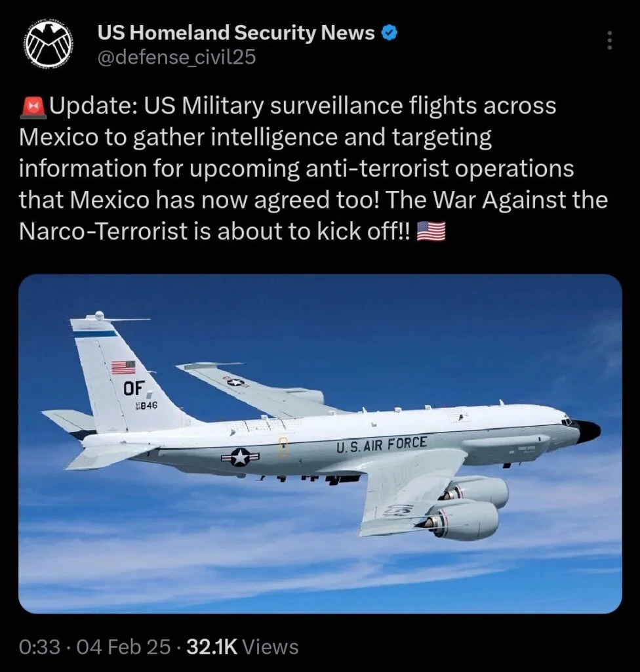This screenshot has width=640, height=672.
Task: Click the red siren emoji before Update
Action: [33, 107]
